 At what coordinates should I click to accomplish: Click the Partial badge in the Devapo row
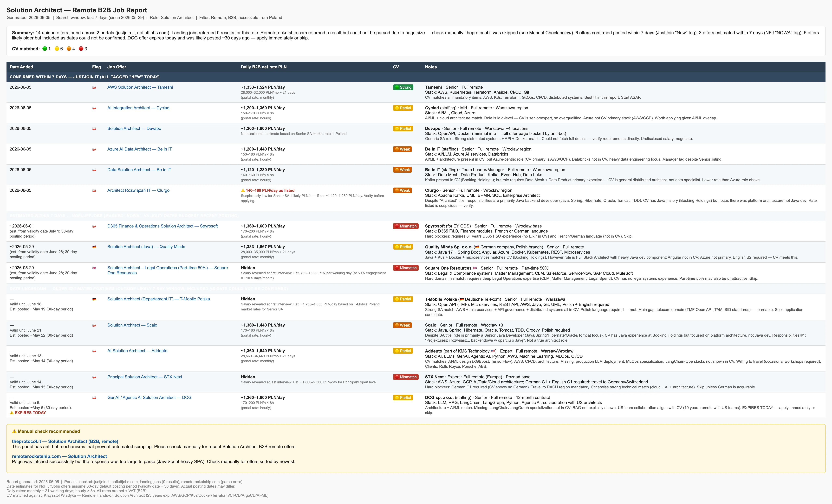403,129
